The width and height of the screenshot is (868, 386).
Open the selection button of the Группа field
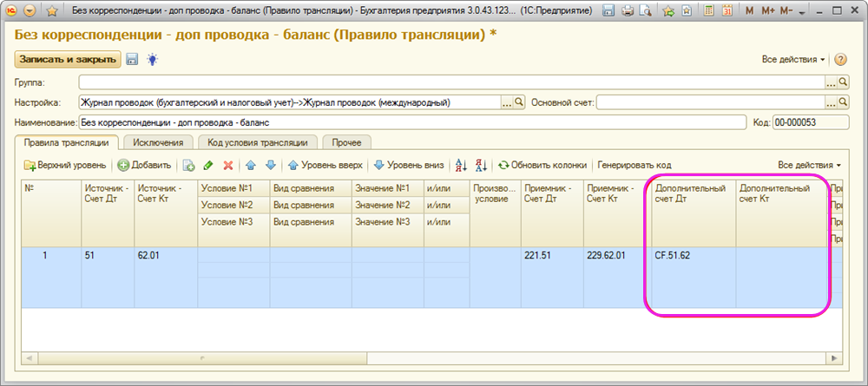[831, 82]
